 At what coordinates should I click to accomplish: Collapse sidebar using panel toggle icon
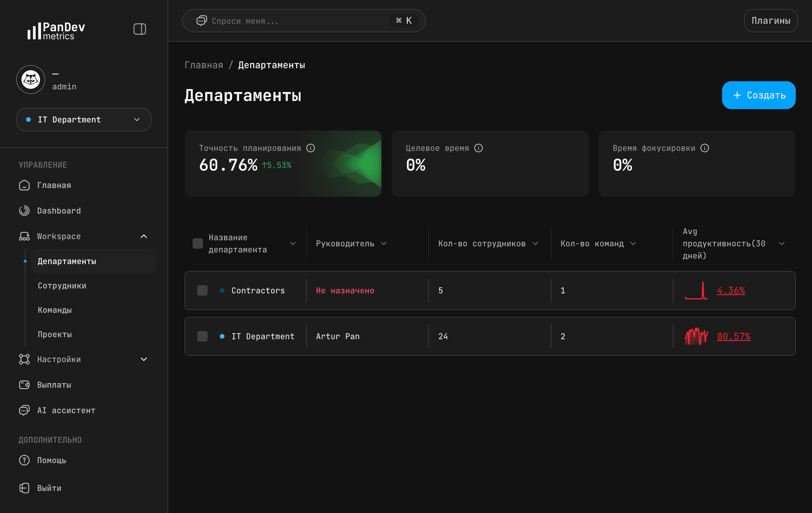[x=139, y=29]
